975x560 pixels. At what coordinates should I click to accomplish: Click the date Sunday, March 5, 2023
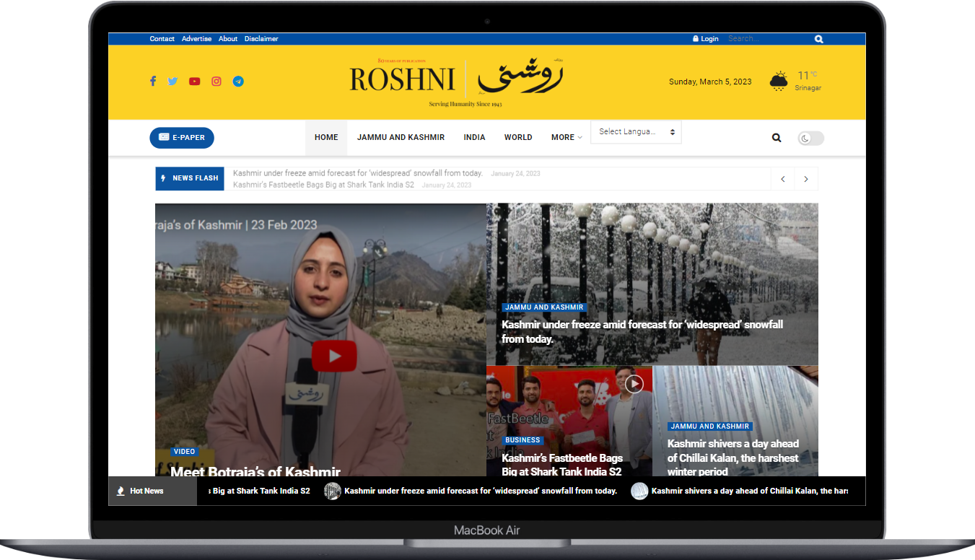point(710,82)
